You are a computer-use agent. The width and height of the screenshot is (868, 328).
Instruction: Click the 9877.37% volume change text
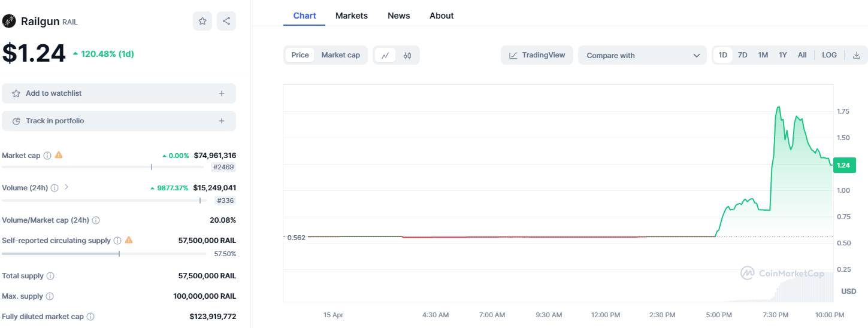(x=173, y=188)
